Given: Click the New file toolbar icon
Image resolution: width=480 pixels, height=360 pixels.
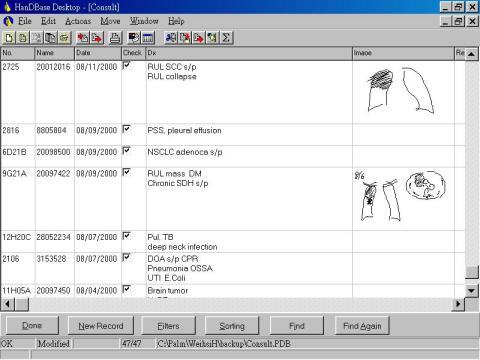Looking at the screenshot, I should tap(9, 38).
